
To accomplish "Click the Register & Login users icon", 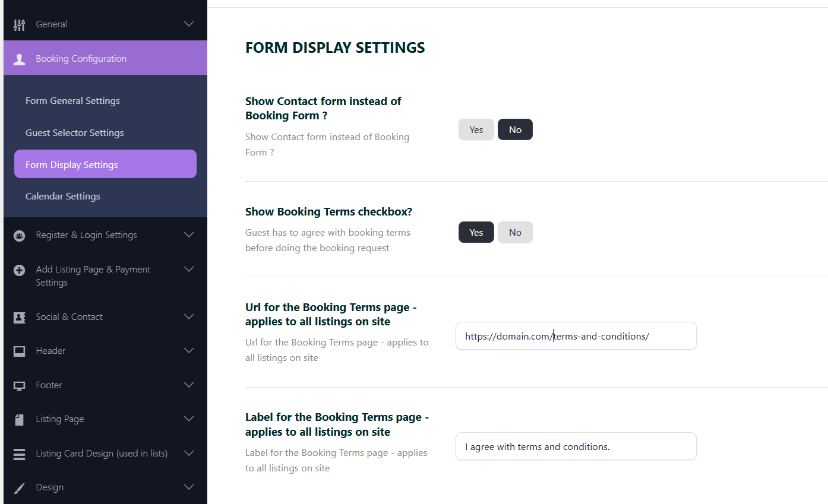I will click(20, 236).
